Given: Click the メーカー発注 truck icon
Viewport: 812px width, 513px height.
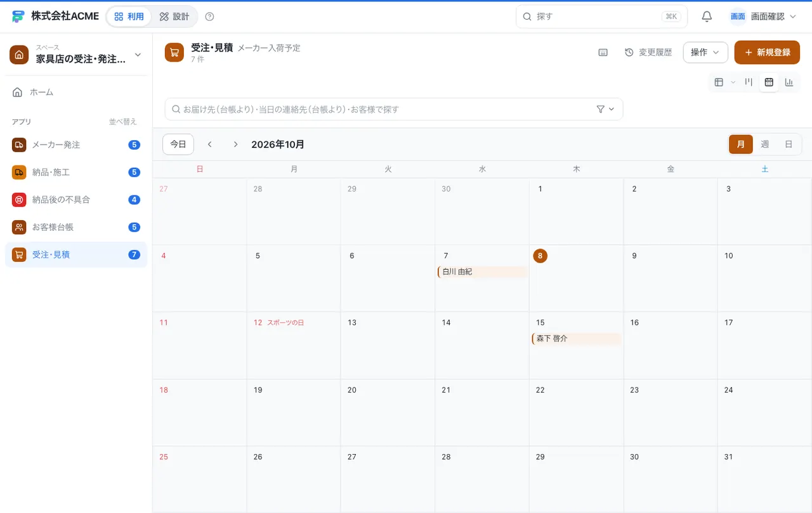Looking at the screenshot, I should (x=19, y=145).
